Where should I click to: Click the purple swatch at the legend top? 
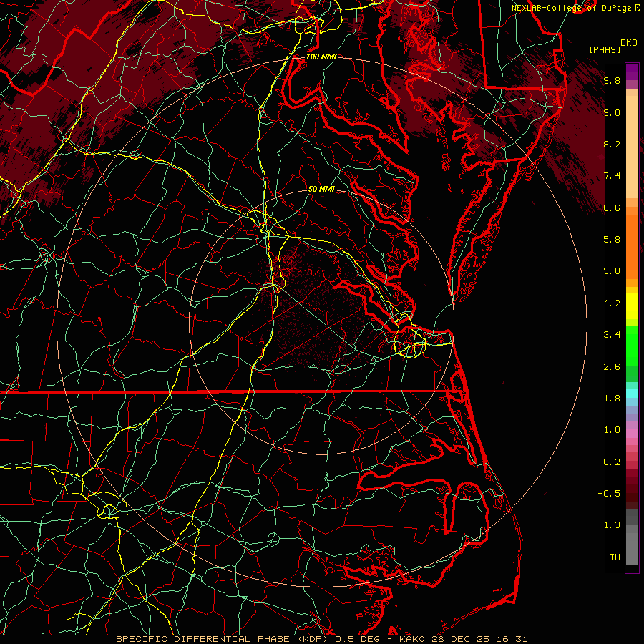point(632,72)
